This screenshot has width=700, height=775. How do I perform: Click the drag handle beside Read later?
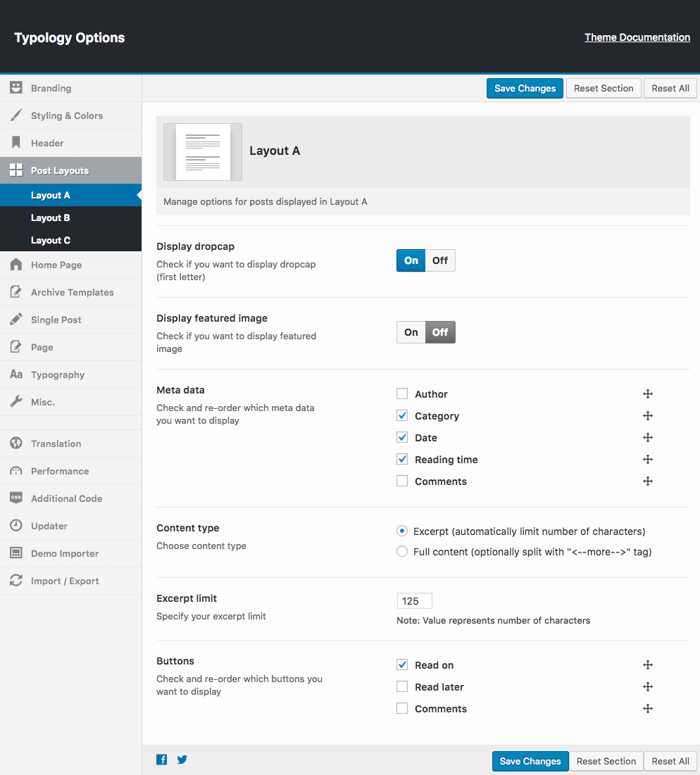[x=648, y=687]
